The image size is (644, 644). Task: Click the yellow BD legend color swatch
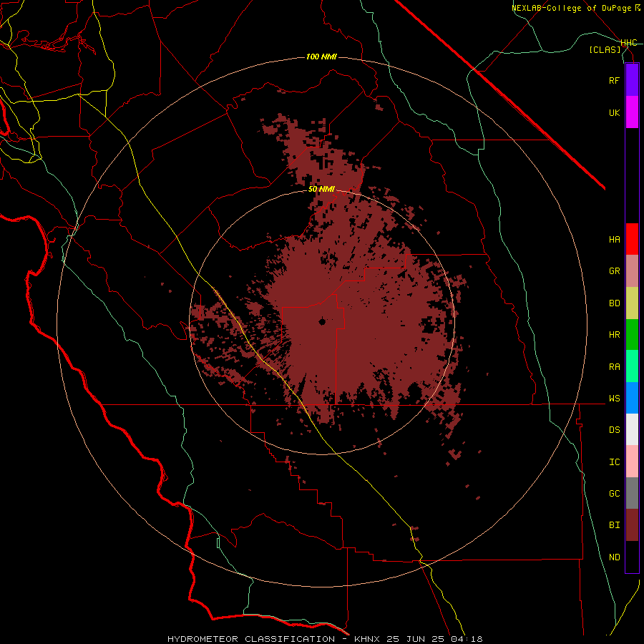click(632, 303)
